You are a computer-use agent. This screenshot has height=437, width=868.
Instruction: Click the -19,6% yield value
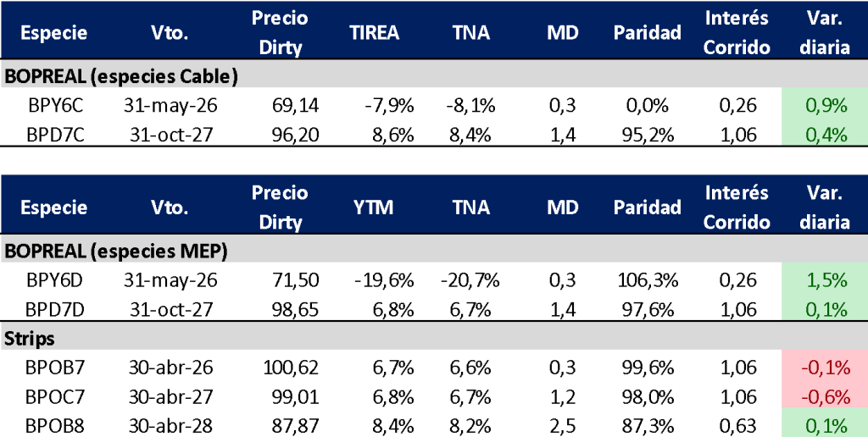tap(390, 280)
